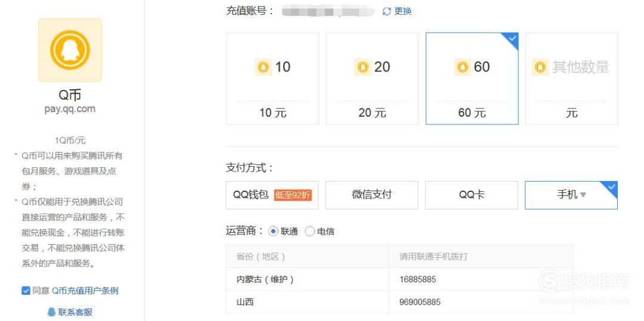Click the number 969005885
This screenshot has width=644, height=321.
coord(420,302)
